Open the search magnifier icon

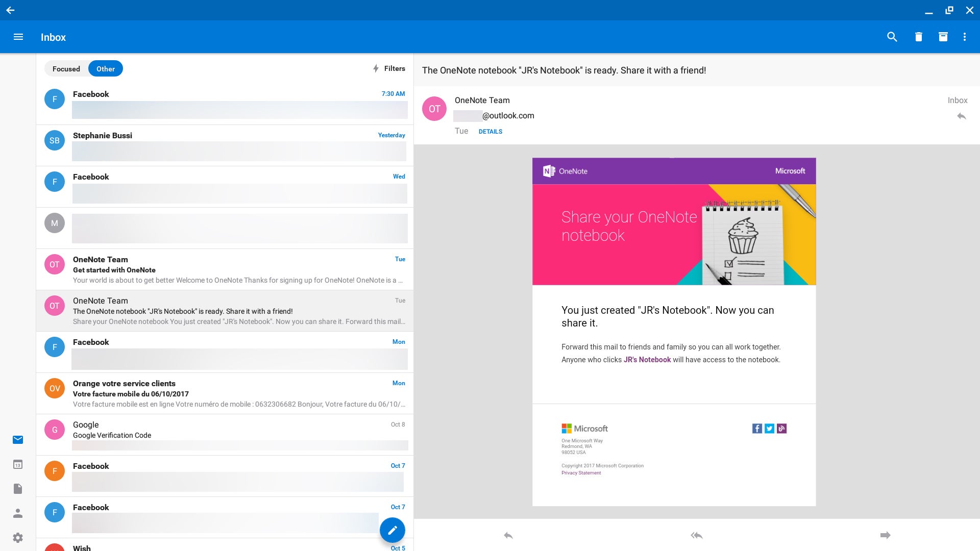(892, 37)
